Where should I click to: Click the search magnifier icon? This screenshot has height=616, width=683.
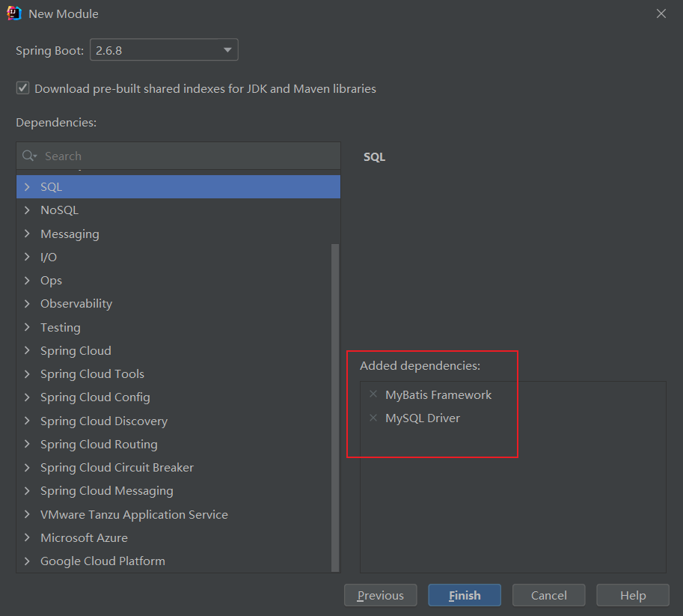point(28,156)
